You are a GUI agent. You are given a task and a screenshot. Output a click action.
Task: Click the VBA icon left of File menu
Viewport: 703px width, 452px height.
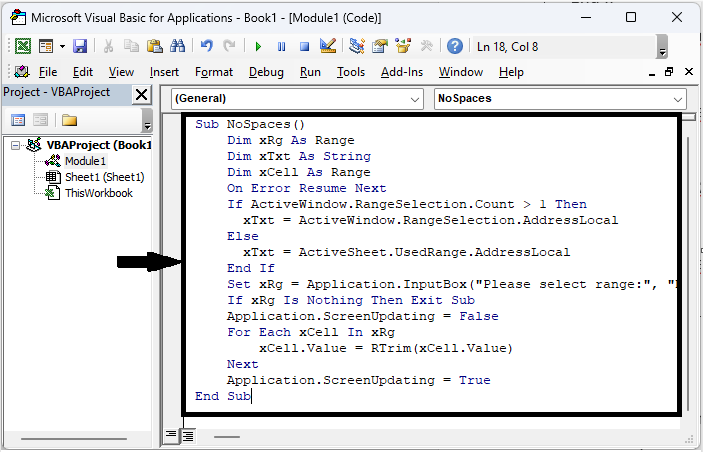(22, 72)
